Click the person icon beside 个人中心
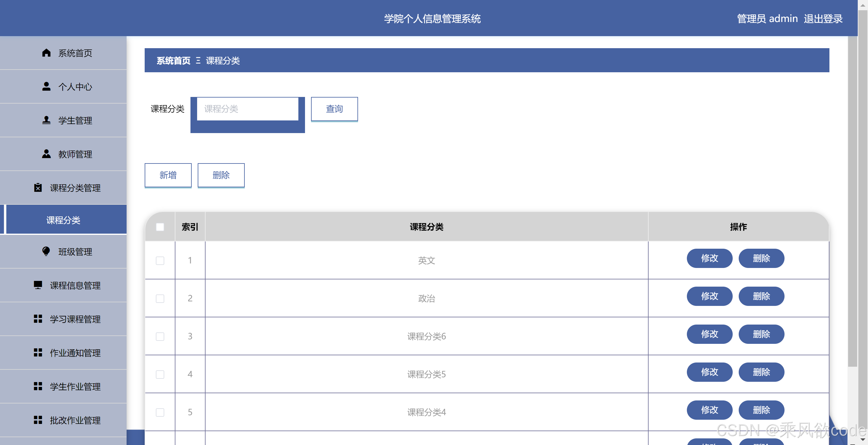Image resolution: width=868 pixels, height=445 pixels. [x=46, y=86]
